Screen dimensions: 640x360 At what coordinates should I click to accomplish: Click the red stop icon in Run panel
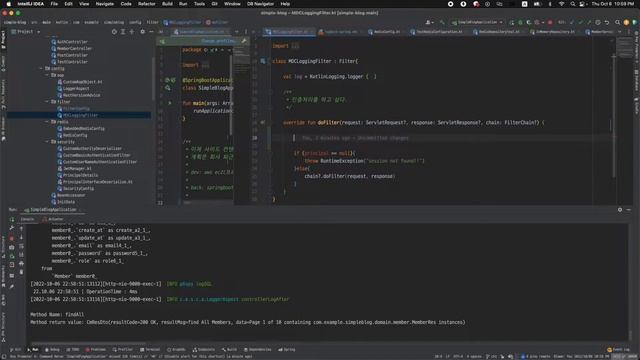click(12, 238)
